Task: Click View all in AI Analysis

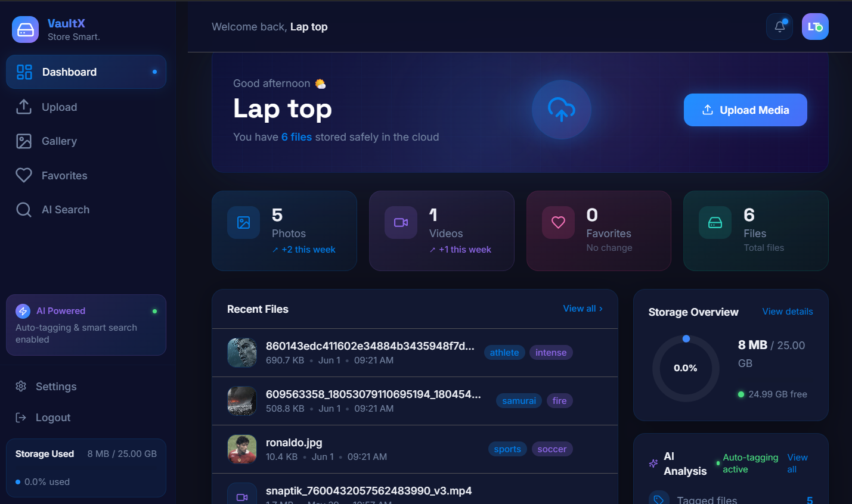Action: (x=797, y=463)
